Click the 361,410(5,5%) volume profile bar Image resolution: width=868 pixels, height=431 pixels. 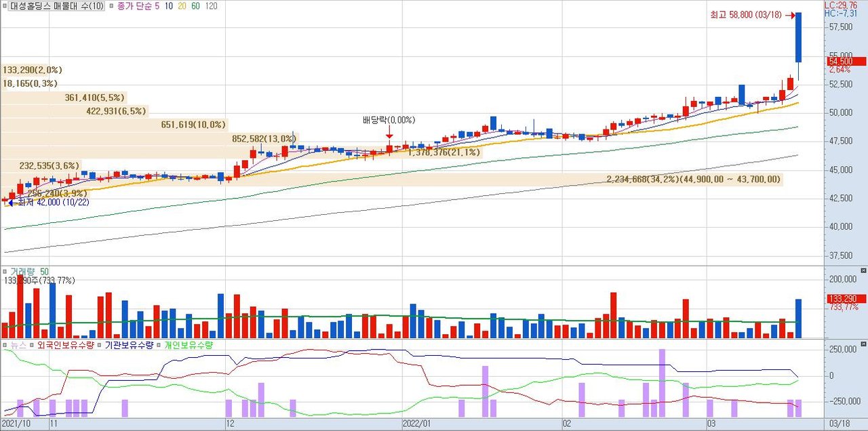point(63,98)
